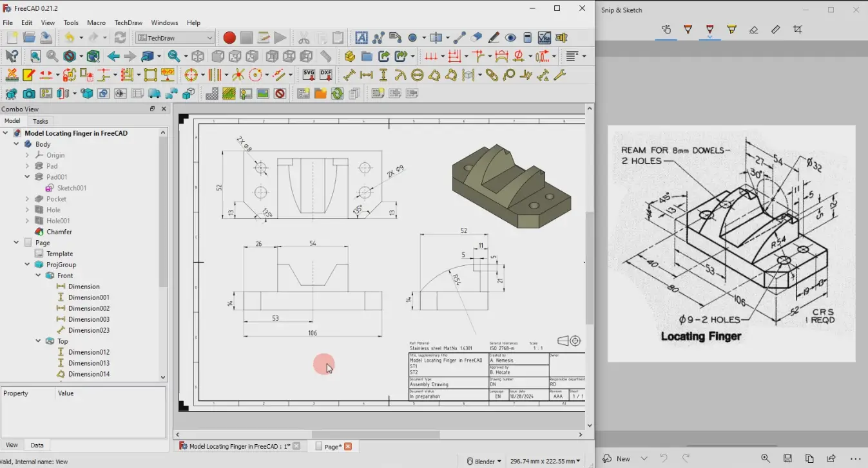Open the TechDraw workbench dropdown

pos(175,38)
